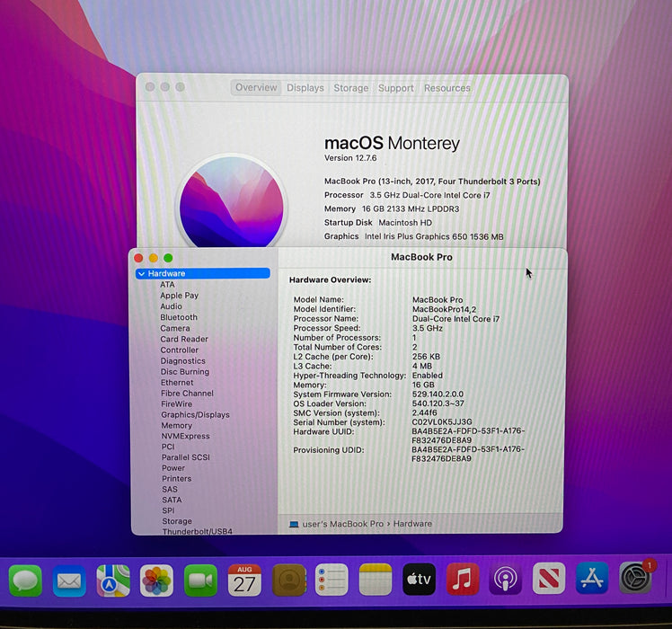Image resolution: width=672 pixels, height=629 pixels.
Task: Open Mail app in the Dock
Action: coord(69,580)
